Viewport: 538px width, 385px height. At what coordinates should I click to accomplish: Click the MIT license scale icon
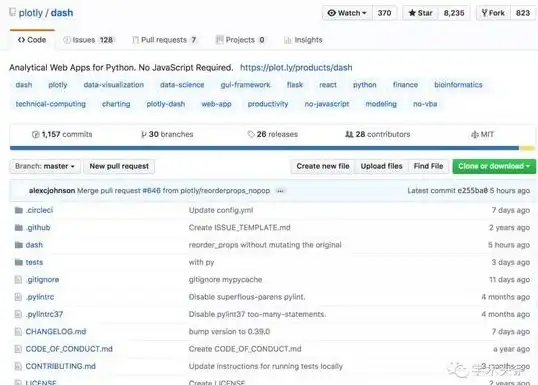pyautogui.click(x=475, y=135)
